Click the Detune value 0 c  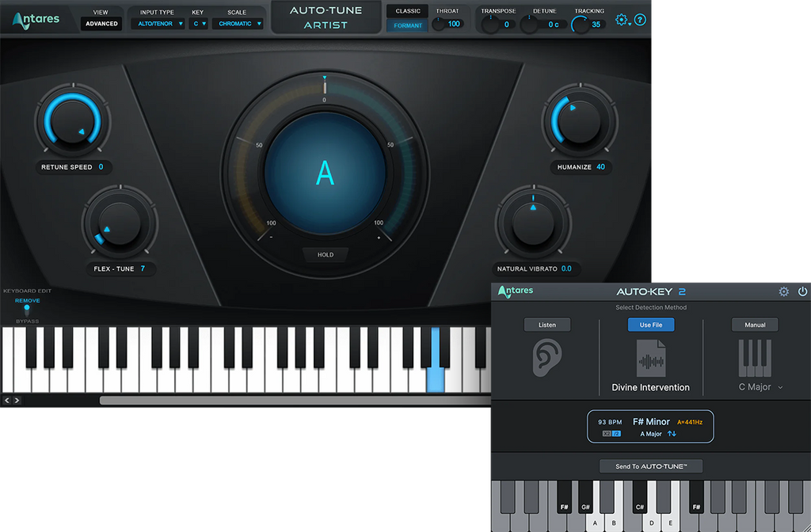[554, 25]
